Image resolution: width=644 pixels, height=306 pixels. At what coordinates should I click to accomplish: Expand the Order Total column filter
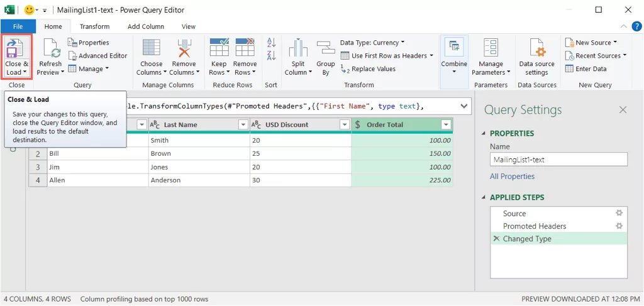click(446, 125)
